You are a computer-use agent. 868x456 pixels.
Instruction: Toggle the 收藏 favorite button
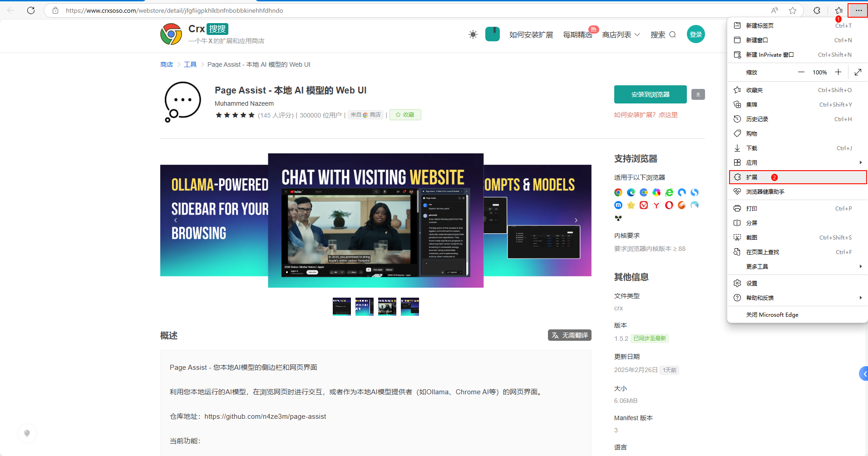405,115
